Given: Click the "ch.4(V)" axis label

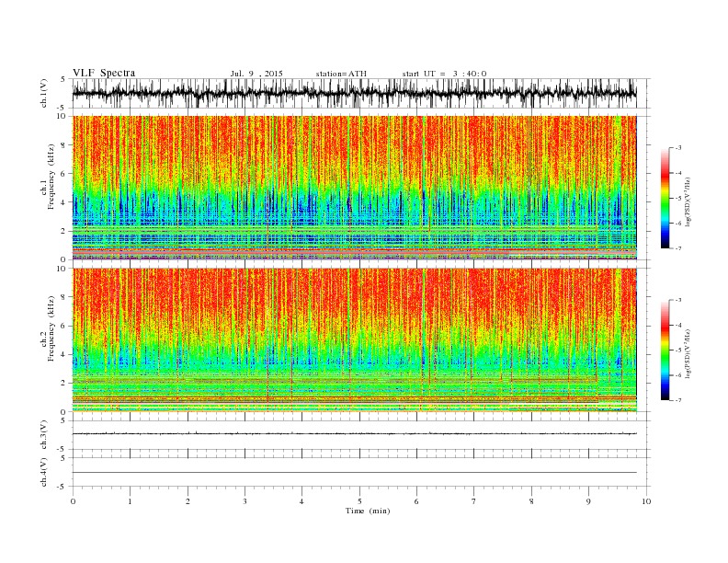Looking at the screenshot, I should tap(44, 472).
